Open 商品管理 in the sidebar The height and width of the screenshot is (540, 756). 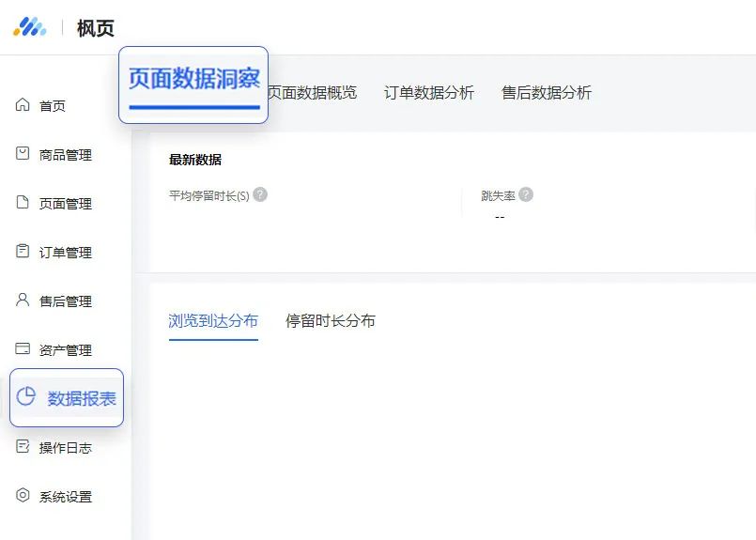click(66, 155)
